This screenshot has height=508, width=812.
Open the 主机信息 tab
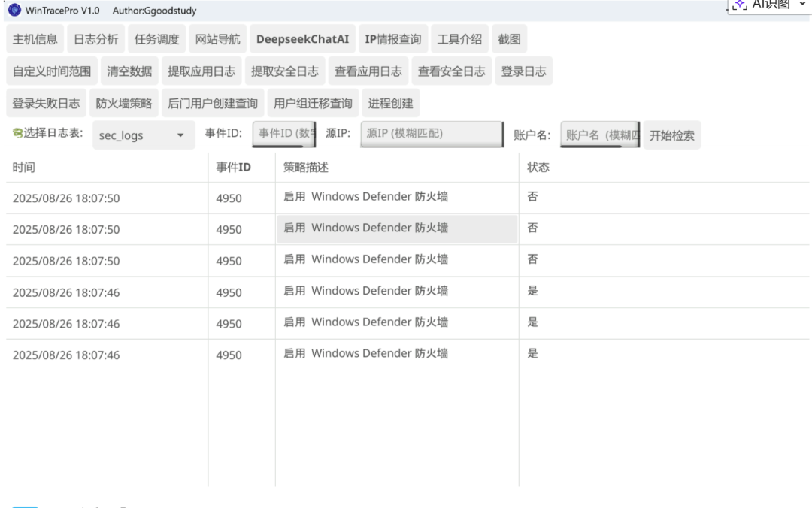(35, 39)
